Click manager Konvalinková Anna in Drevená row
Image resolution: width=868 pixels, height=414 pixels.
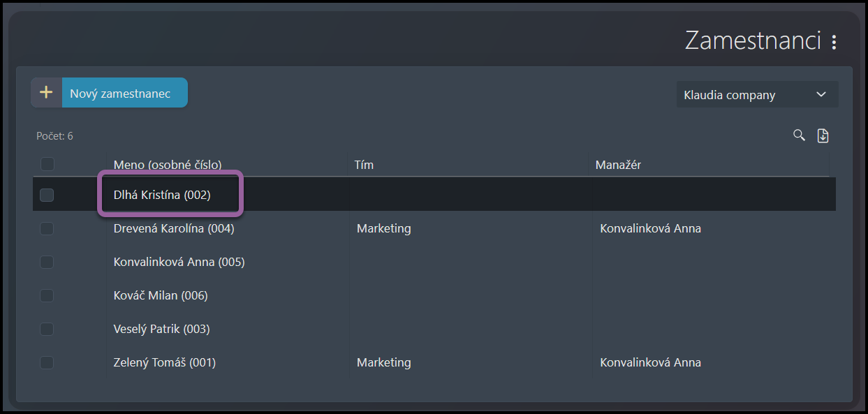(650, 228)
